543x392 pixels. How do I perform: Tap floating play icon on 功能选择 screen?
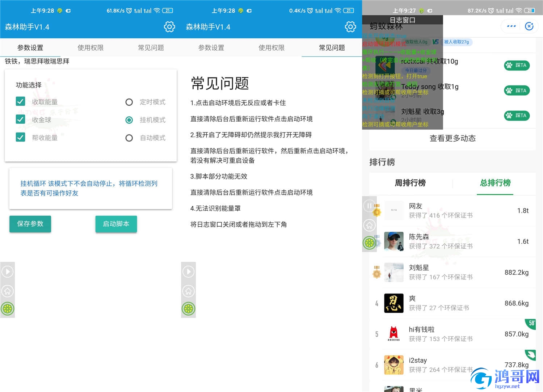pos(8,271)
